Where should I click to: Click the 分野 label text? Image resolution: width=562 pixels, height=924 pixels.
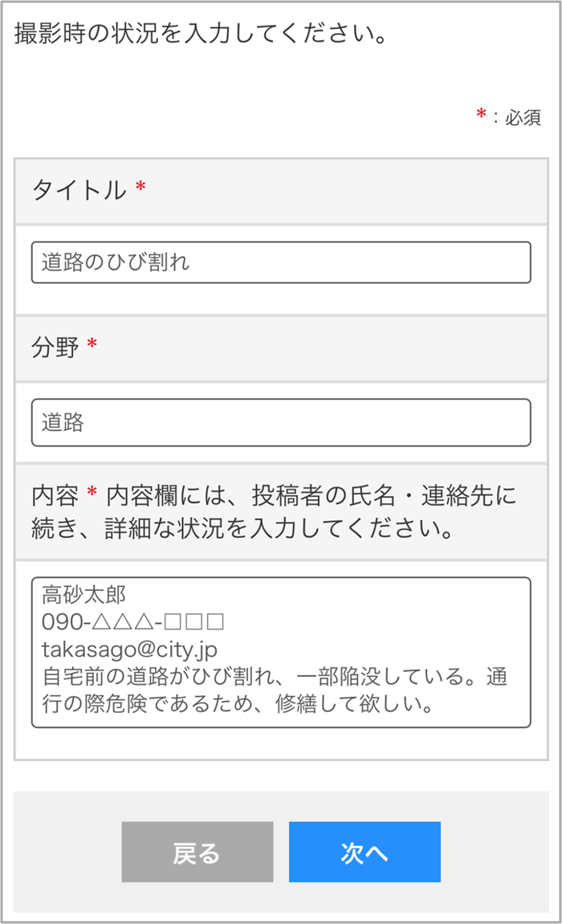55,348
